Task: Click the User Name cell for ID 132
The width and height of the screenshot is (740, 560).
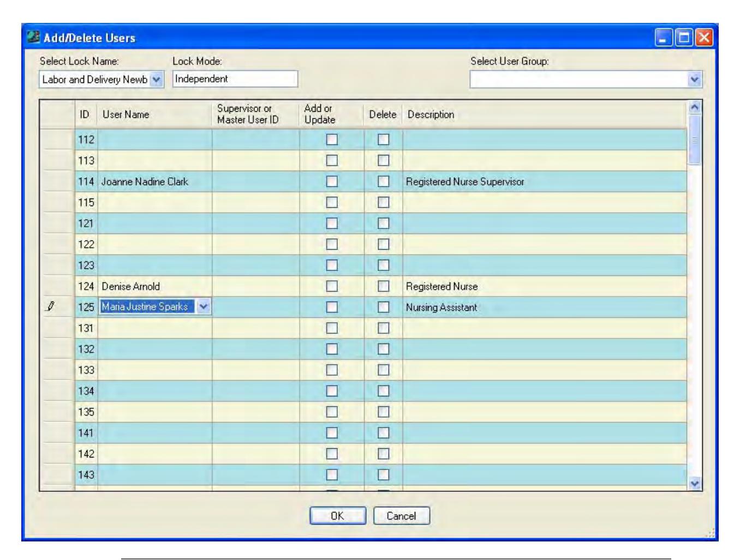Action: point(155,349)
